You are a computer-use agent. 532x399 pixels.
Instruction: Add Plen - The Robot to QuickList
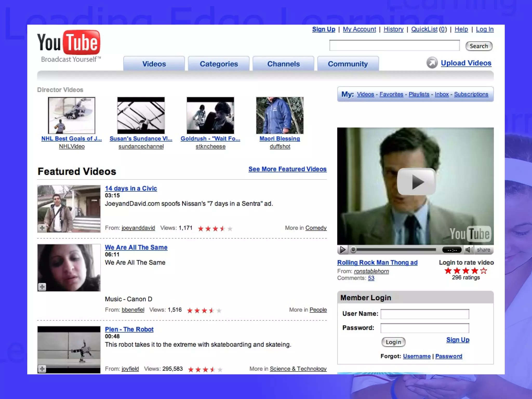tap(42, 369)
